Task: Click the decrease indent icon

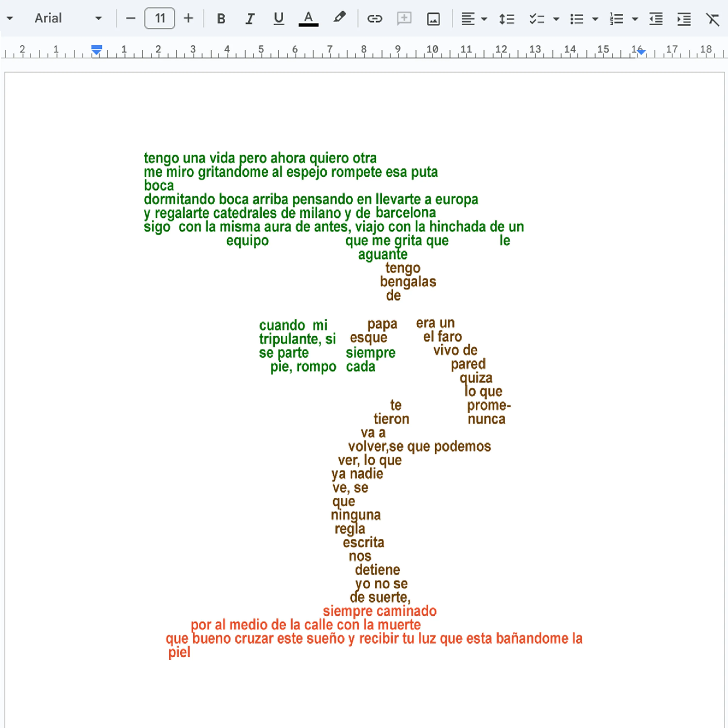Action: point(656,18)
